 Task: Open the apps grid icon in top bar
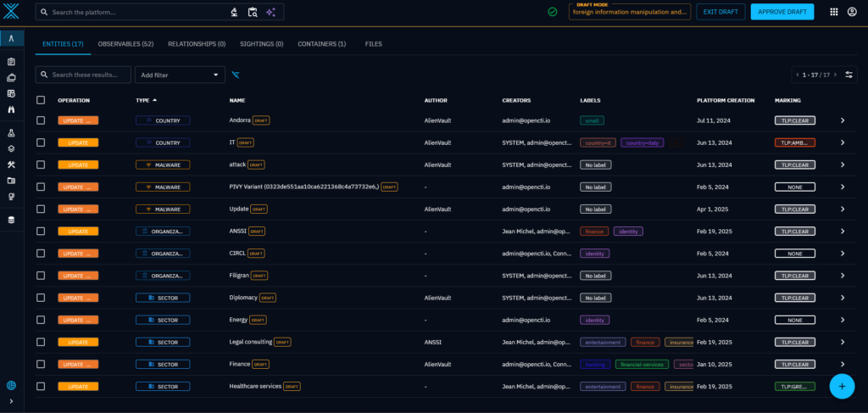coord(833,12)
